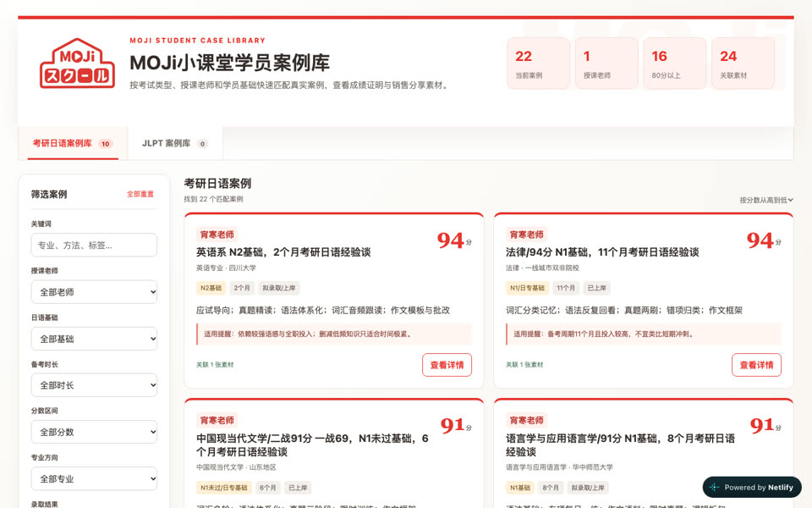Click 宵寒老师 tag on 法律/94分 card

[x=527, y=235]
